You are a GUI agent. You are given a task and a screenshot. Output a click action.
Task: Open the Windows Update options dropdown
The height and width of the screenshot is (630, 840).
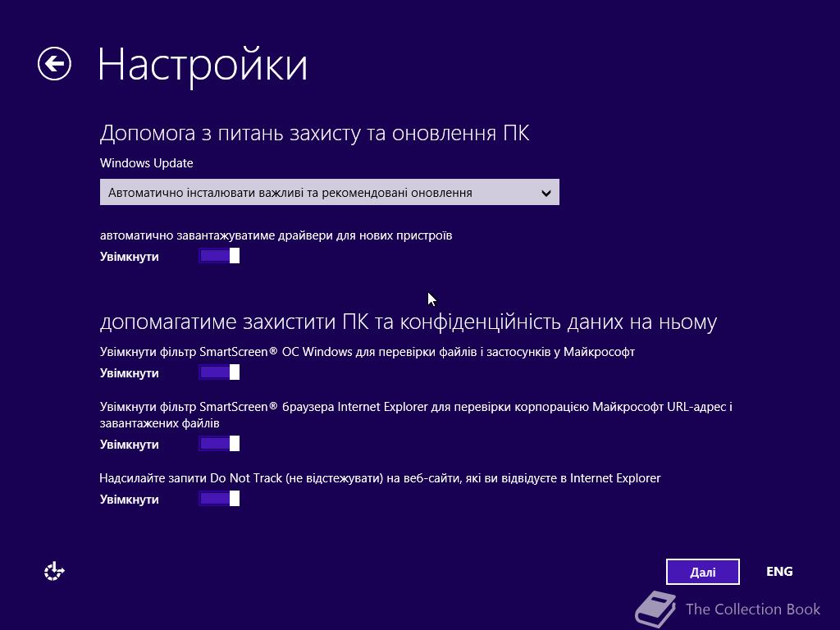click(x=330, y=192)
